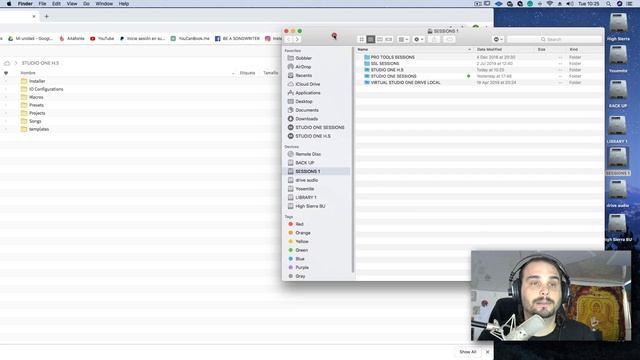Screen dimensions: 640x360
Task: Open the View menu in menu bar
Action: (x=72, y=4)
